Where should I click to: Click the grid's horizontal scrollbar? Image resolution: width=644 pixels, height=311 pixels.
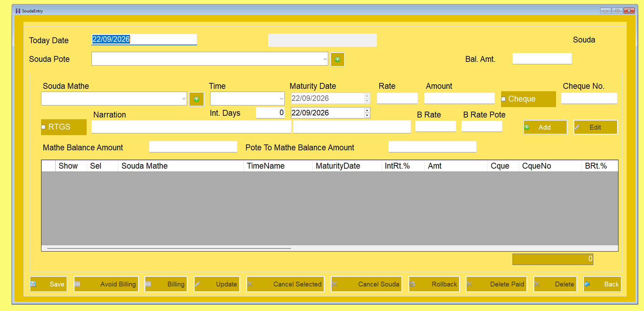pyautogui.click(x=169, y=248)
